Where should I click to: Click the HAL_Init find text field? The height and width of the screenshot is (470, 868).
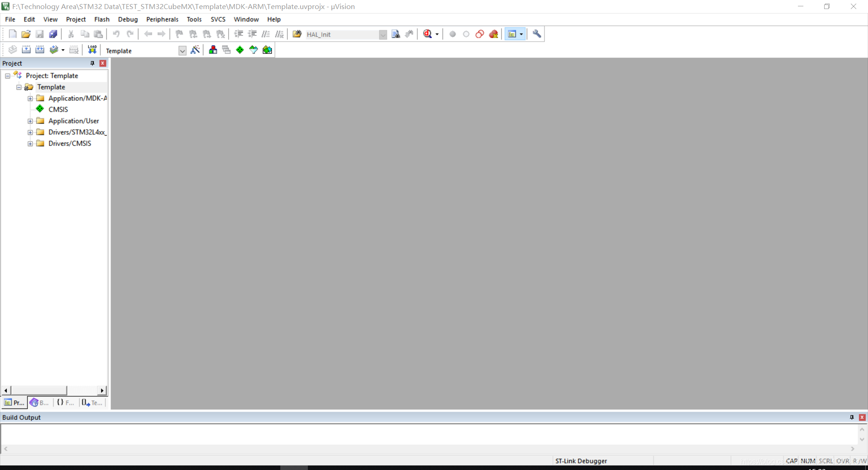[x=342, y=34]
